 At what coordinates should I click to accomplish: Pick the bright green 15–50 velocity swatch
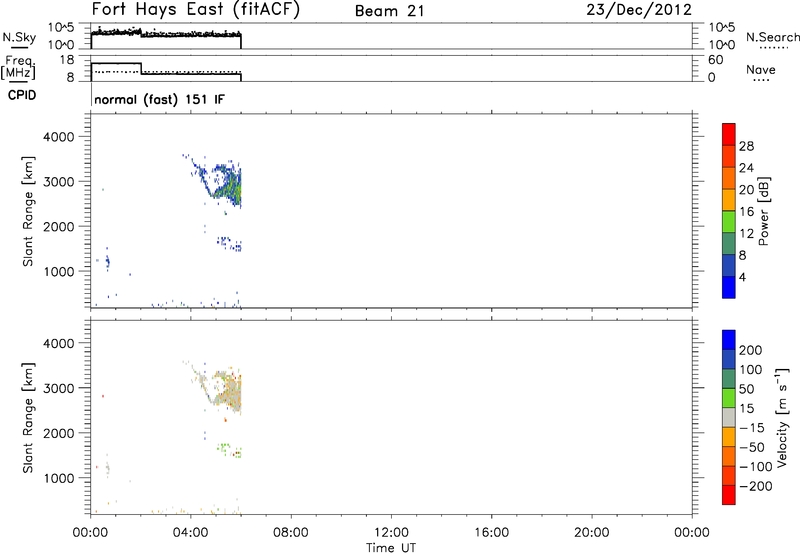pos(729,398)
